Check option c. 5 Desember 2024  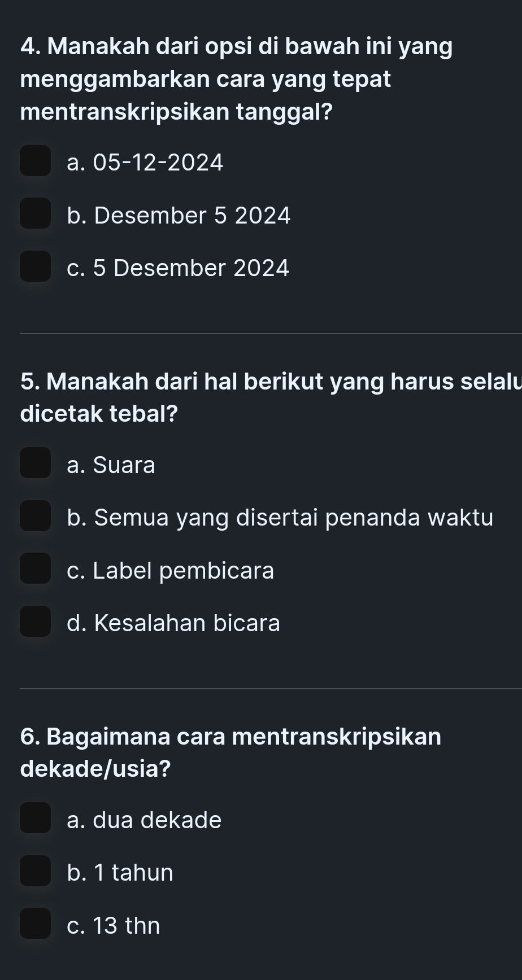point(35,268)
